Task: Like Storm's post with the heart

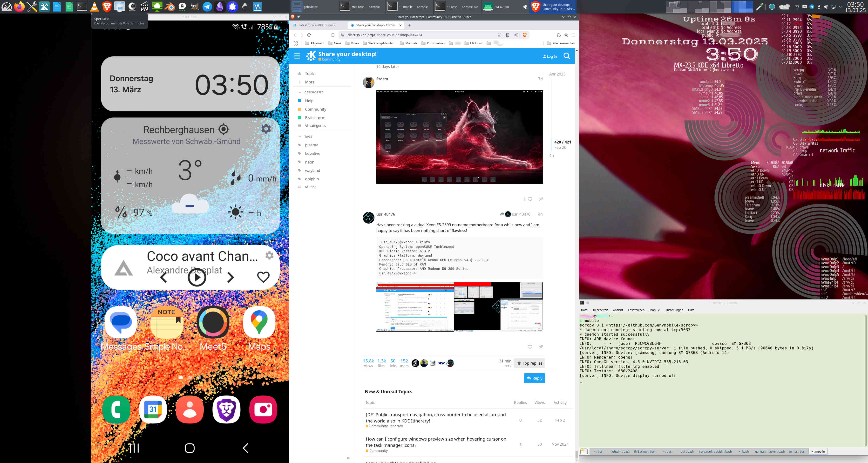Action: pos(530,199)
